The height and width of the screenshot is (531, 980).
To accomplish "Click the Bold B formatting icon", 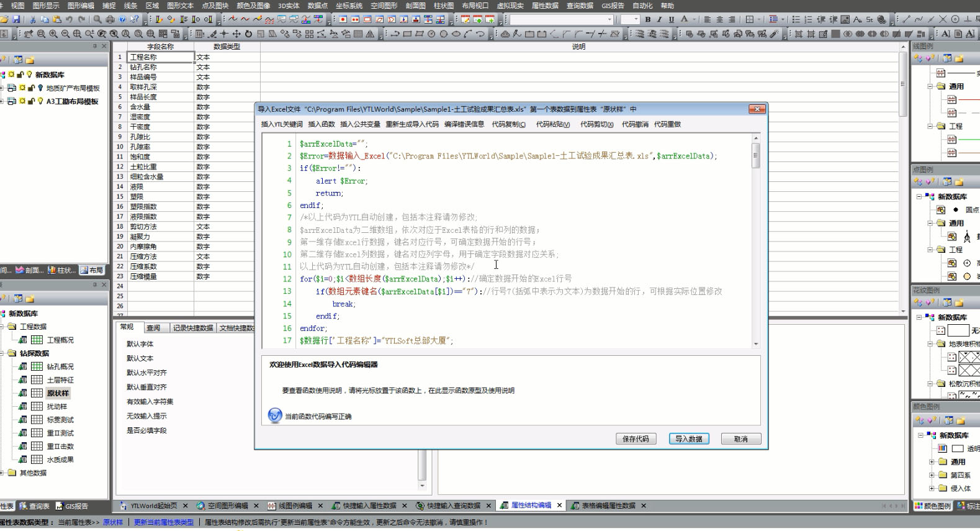I will tap(648, 19).
